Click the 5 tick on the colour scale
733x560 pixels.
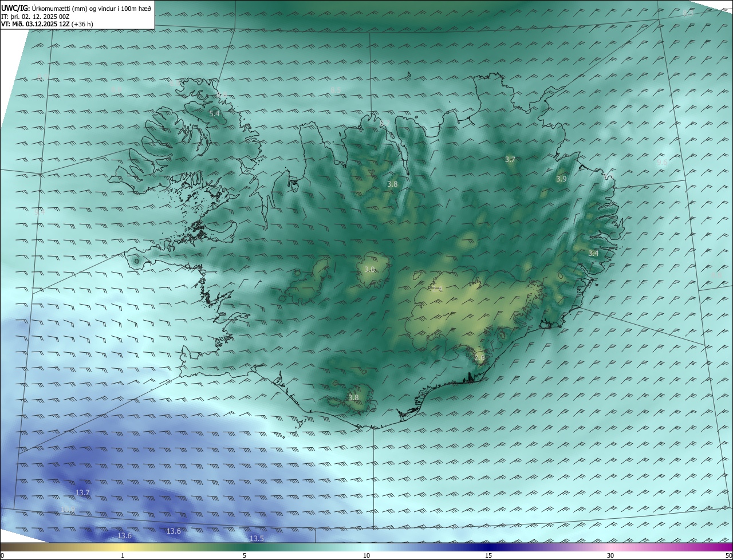(245, 556)
